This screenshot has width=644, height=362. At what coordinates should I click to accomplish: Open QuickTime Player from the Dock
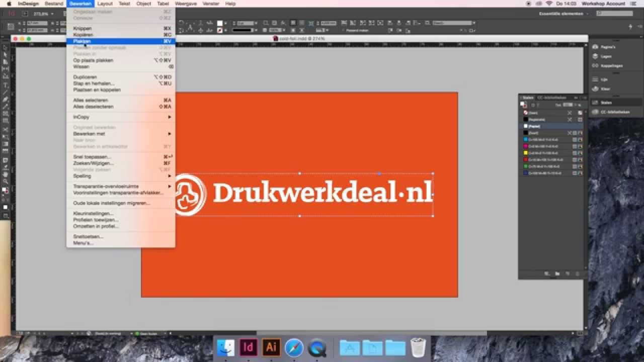[x=317, y=347]
